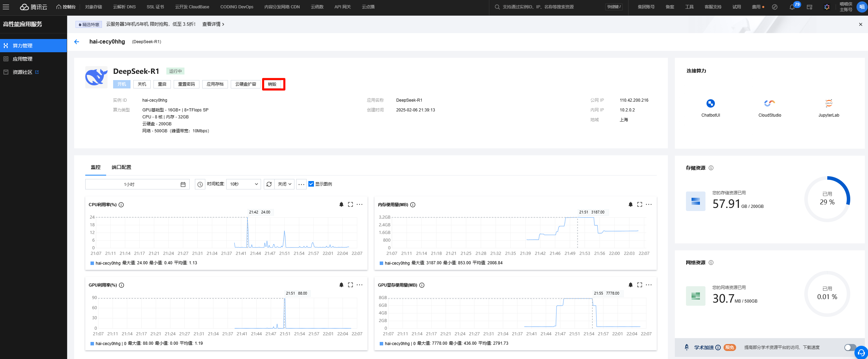Open more options for 内存使用量 chart
This screenshot has height=359, width=868.
point(649,204)
